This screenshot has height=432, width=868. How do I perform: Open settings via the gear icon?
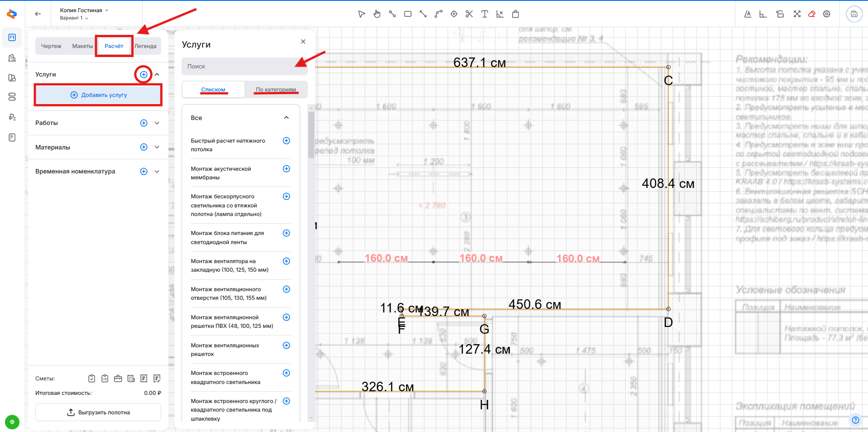pyautogui.click(x=827, y=14)
